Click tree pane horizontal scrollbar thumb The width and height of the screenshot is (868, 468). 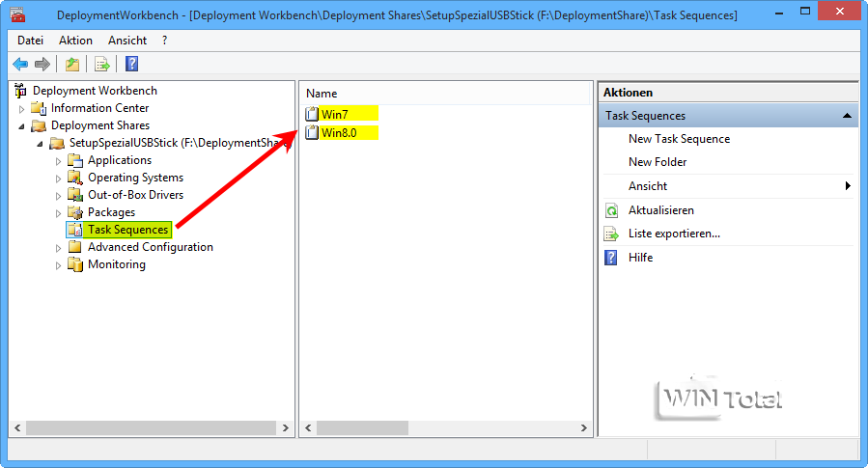coord(152,427)
